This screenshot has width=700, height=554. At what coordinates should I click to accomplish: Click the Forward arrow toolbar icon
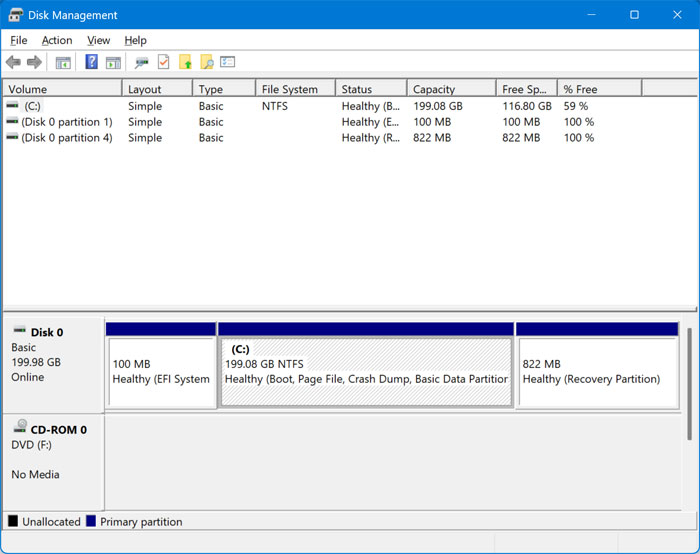tap(34, 62)
